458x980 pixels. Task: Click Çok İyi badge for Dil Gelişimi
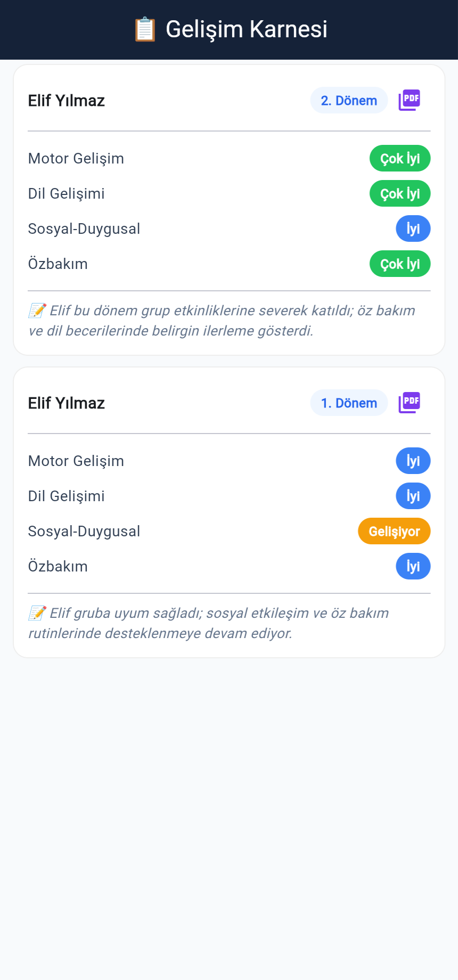[x=400, y=193]
